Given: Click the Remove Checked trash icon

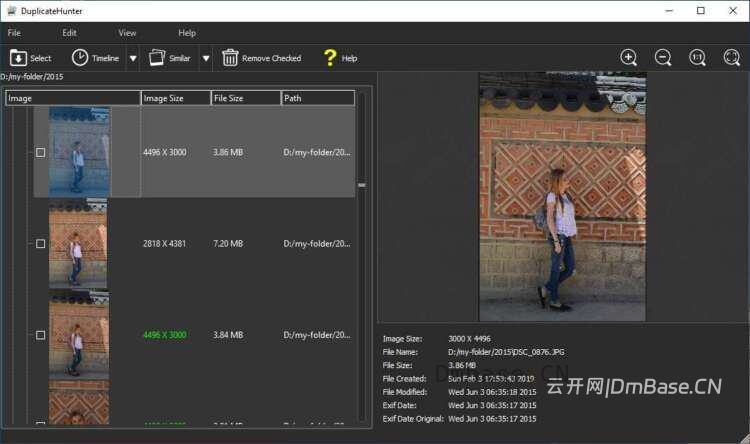Looking at the screenshot, I should [x=230, y=58].
